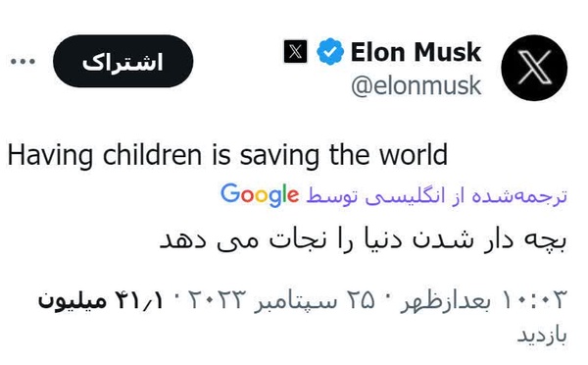
Task: Select the English tweet text line
Action: 227,155
